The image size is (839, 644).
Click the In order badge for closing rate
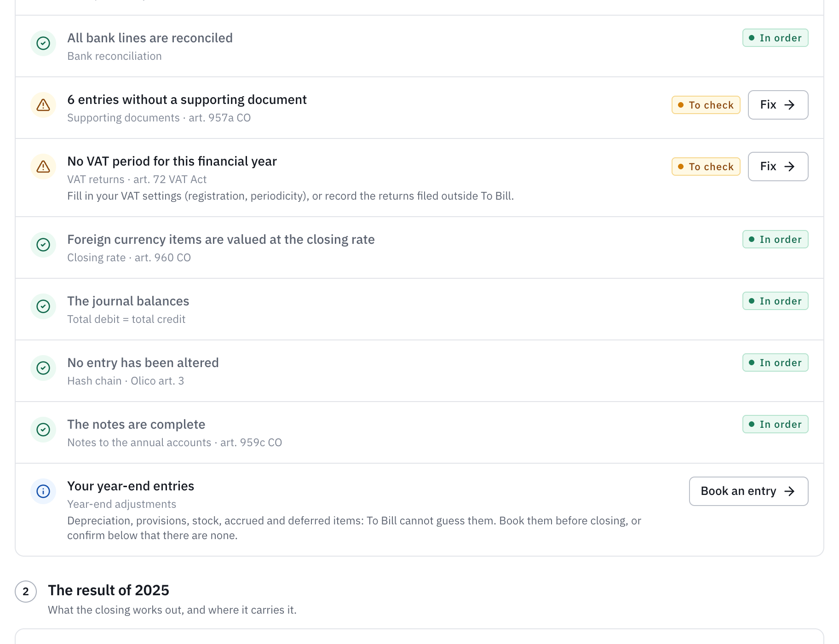tap(775, 239)
